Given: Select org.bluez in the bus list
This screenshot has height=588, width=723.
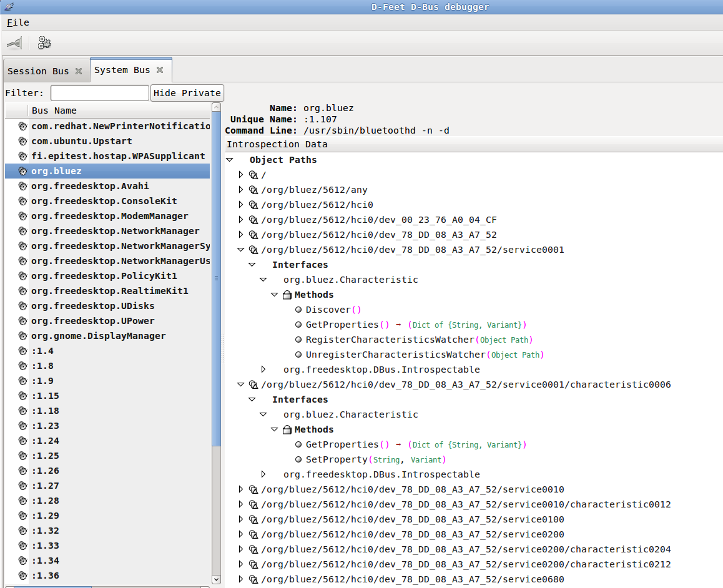Looking at the screenshot, I should point(107,171).
